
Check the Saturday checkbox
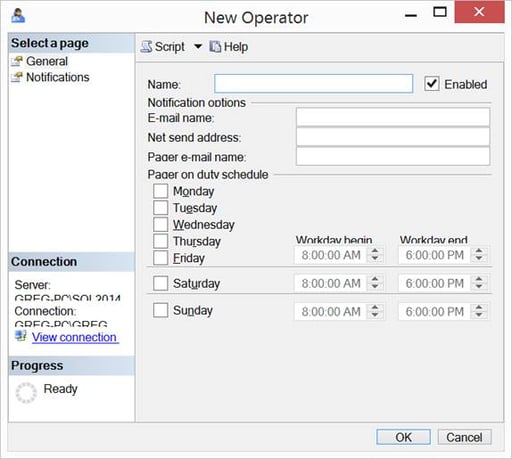coord(160,283)
